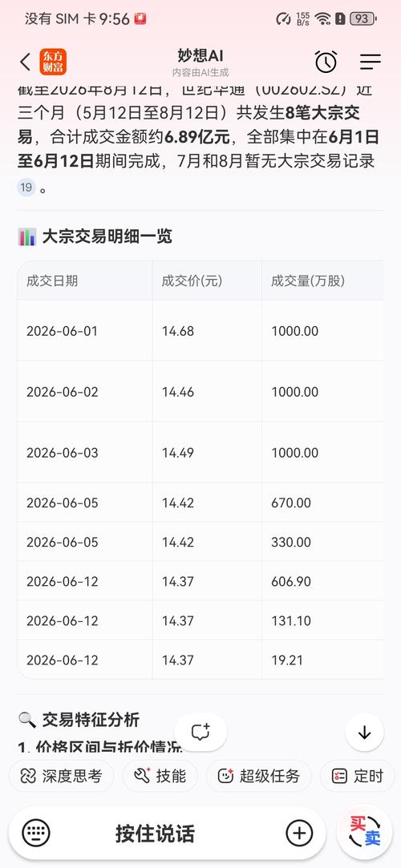Switch to keyboard input icon
This screenshot has width=401, height=868.
(36, 833)
